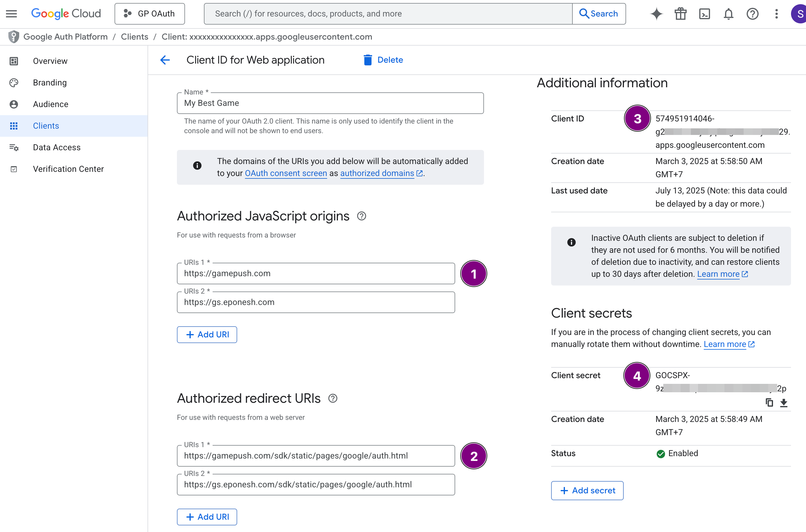Click the 'Last used date' value July 13, 2025
Image resolution: width=806 pixels, height=532 pixels.
click(x=721, y=197)
